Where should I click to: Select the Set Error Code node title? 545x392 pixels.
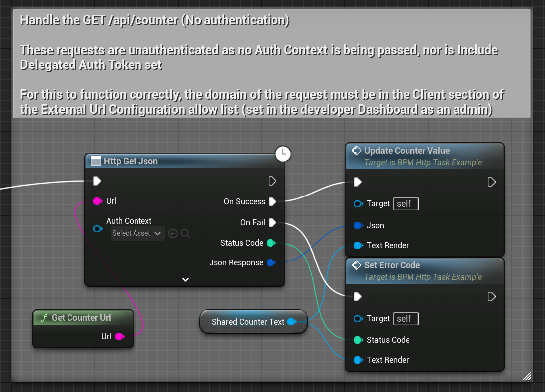coord(392,265)
